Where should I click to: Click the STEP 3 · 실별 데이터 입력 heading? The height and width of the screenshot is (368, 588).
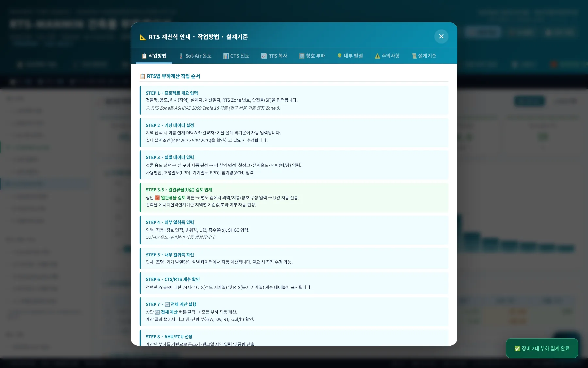pyautogui.click(x=170, y=157)
